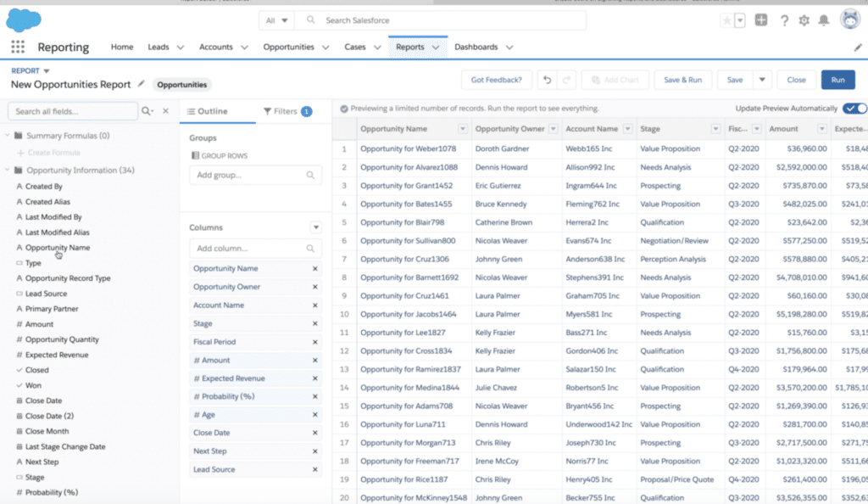This screenshot has height=504, width=868.
Task: Open the Reports tab
Action: pyautogui.click(x=410, y=47)
